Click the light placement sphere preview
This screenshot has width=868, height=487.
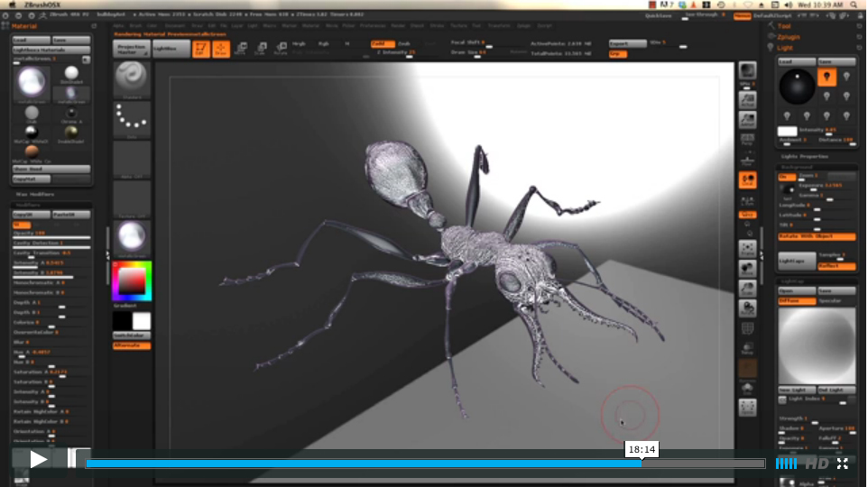click(x=797, y=87)
